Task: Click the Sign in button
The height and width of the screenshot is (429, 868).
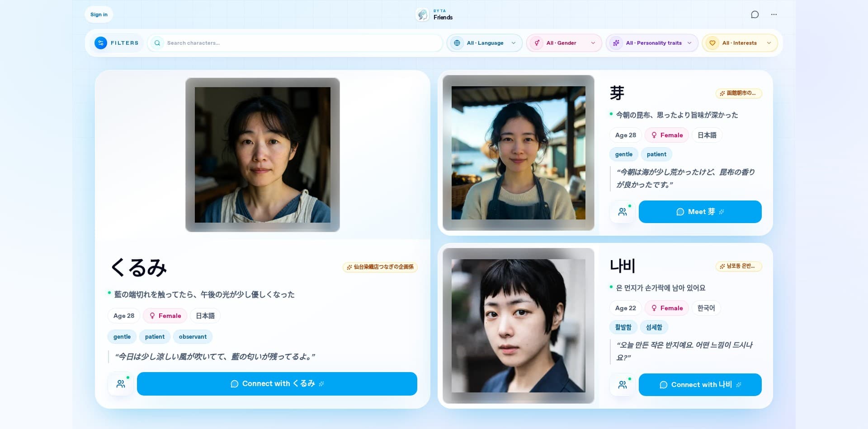Action: 99,14
